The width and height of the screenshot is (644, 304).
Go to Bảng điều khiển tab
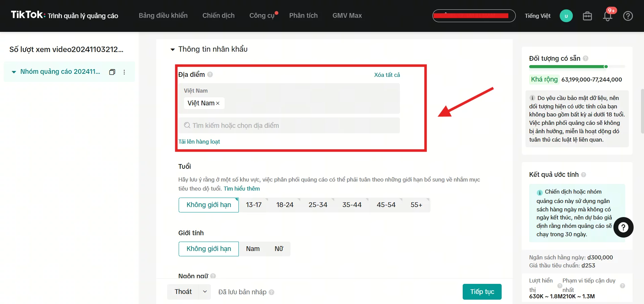(x=163, y=15)
